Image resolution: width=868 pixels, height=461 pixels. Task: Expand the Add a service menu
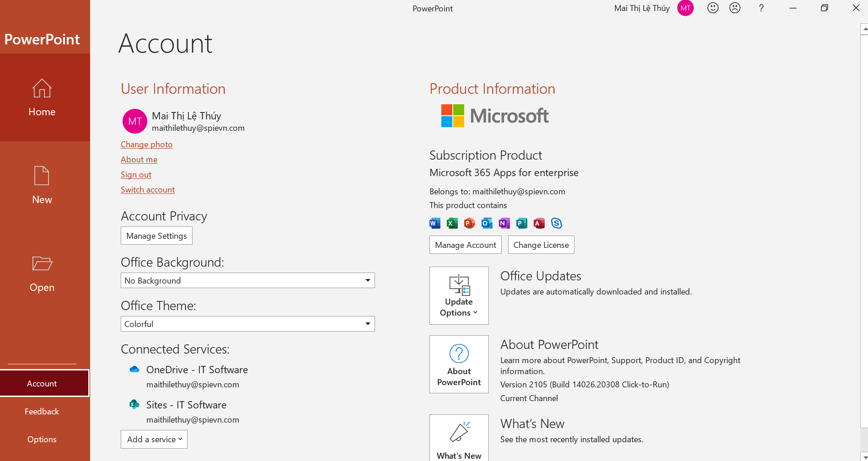154,439
